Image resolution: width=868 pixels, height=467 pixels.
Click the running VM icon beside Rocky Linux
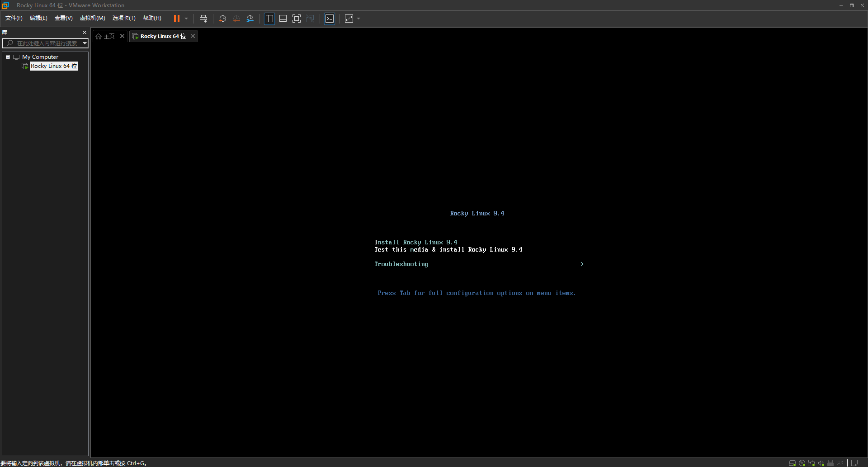(x=25, y=66)
